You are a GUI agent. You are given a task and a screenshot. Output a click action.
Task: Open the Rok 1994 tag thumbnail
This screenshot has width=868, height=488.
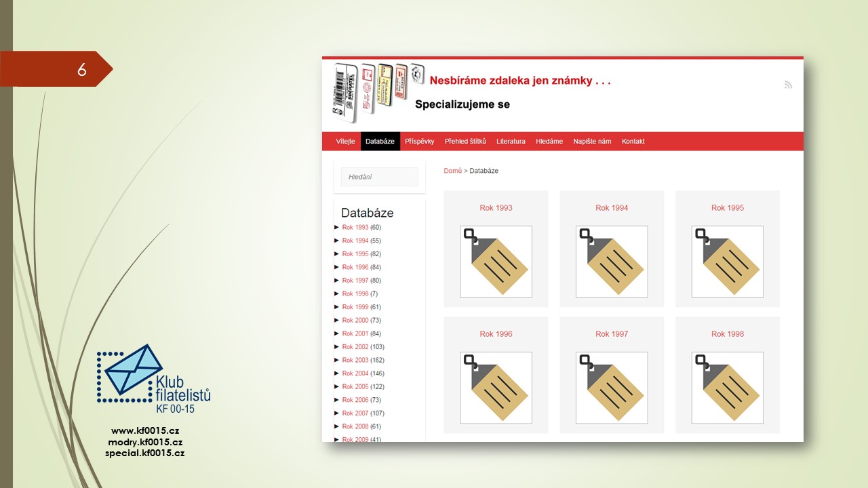tap(612, 262)
